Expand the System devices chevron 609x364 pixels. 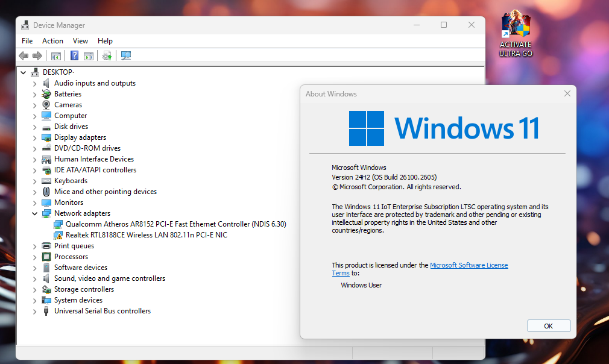[x=34, y=301]
